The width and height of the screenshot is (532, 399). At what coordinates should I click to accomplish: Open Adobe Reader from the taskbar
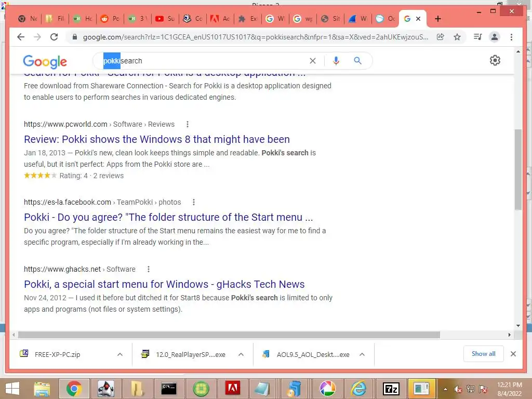point(232,389)
